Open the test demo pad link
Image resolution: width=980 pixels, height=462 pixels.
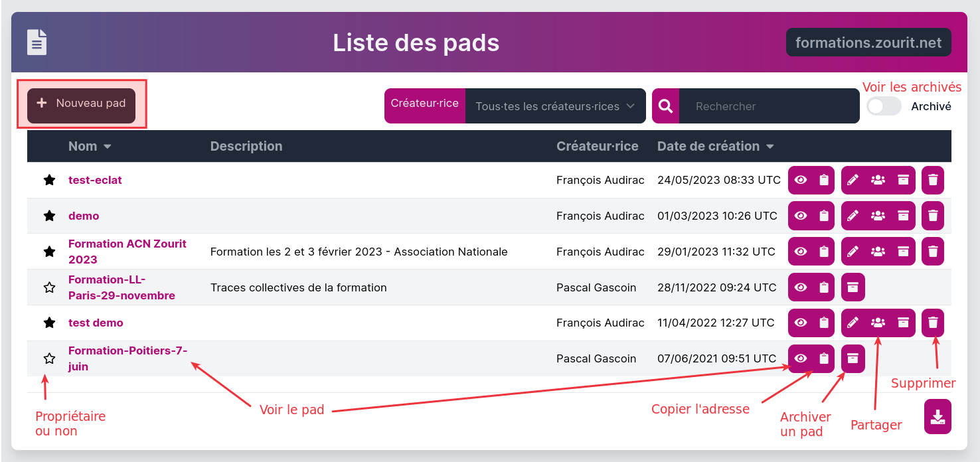[x=96, y=323]
